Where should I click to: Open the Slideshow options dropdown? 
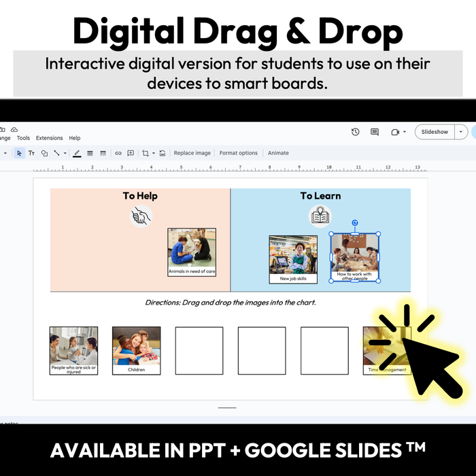pos(461,132)
